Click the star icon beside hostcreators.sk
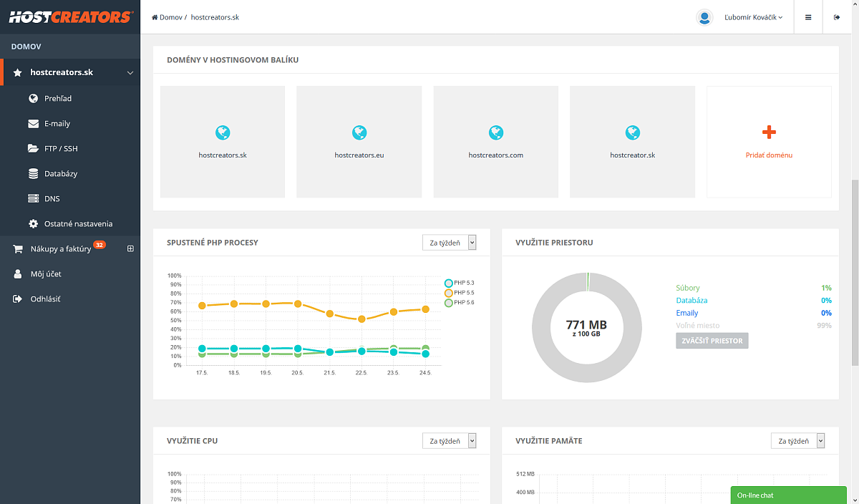Image resolution: width=859 pixels, height=504 pixels. coord(18,72)
